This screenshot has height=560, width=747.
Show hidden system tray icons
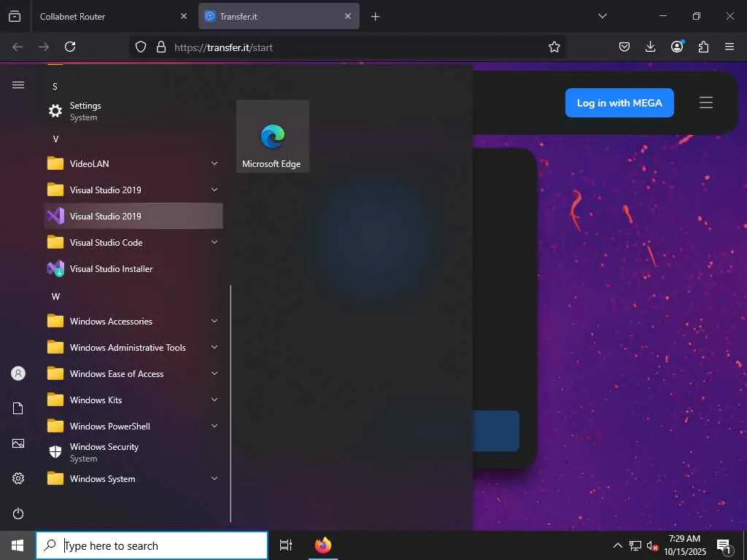[617, 545]
